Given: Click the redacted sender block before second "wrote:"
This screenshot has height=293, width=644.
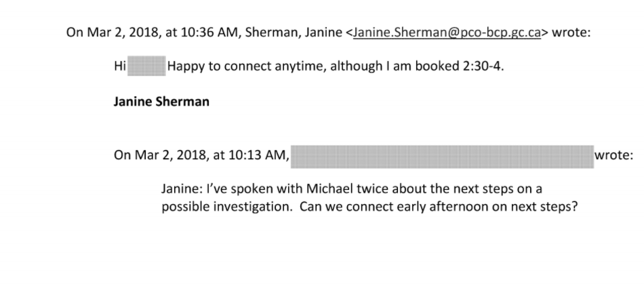Looking at the screenshot, I should [442, 155].
